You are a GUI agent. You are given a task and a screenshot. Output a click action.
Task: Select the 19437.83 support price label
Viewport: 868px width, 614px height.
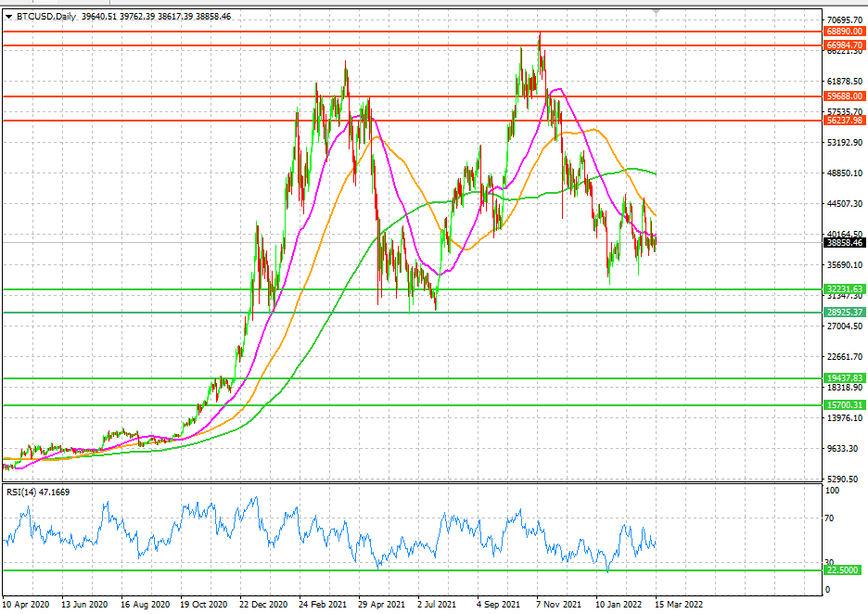click(844, 378)
